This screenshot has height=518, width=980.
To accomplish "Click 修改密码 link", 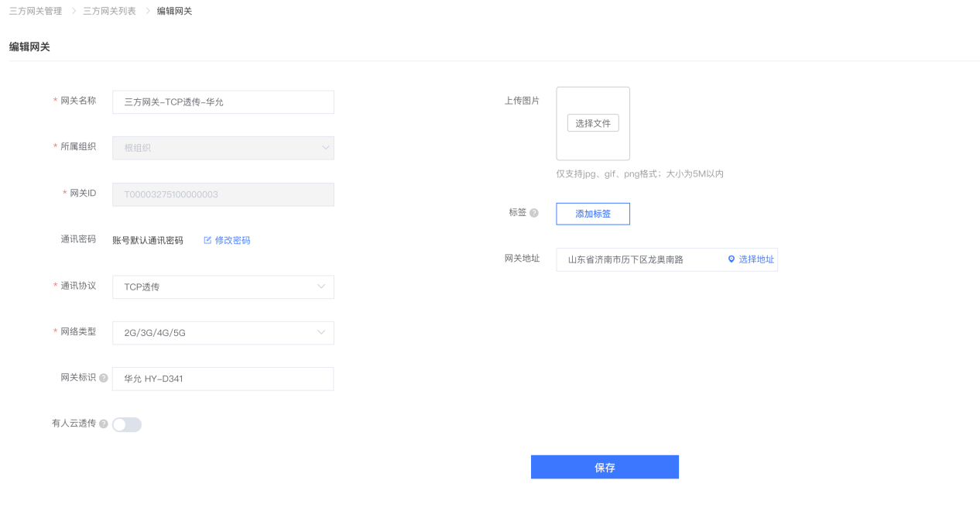I will [232, 240].
